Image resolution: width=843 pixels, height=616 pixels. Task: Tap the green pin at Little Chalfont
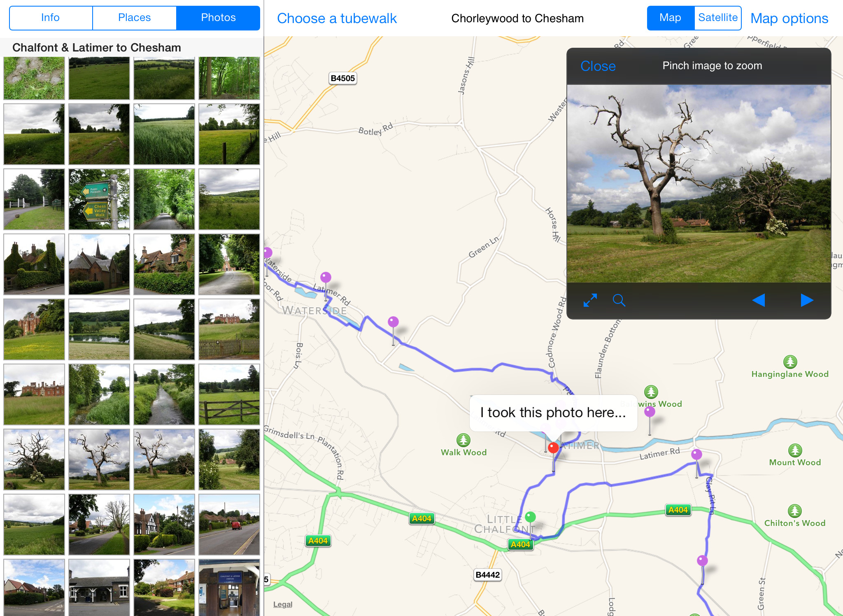coord(531,516)
